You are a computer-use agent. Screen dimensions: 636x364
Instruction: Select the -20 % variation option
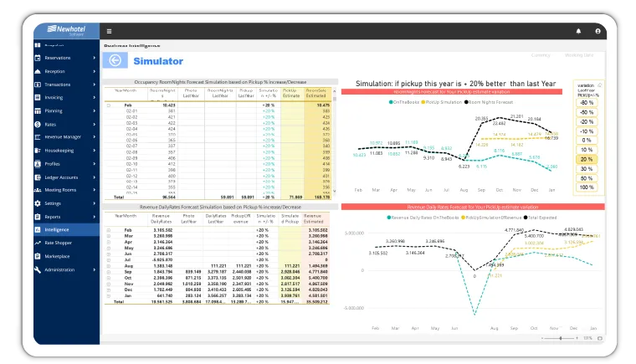coord(587,121)
